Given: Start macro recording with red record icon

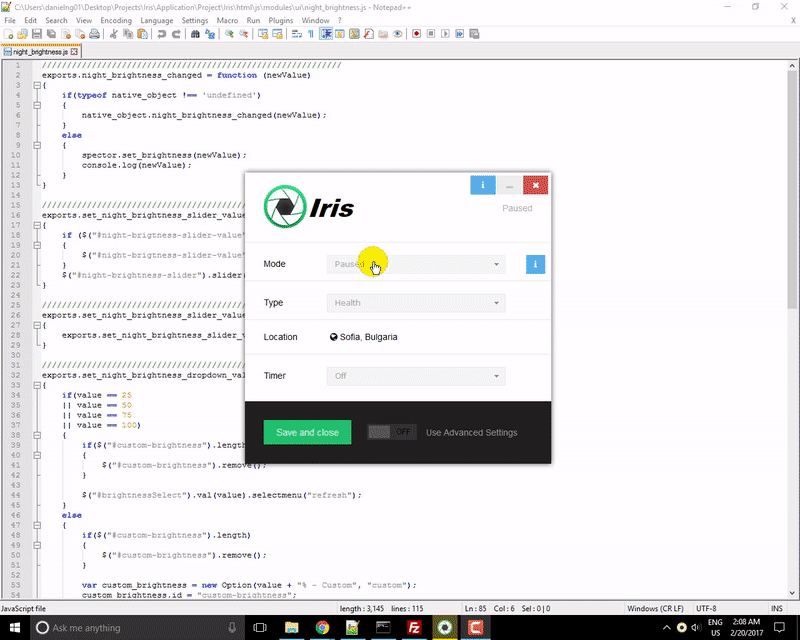Looking at the screenshot, I should pyautogui.click(x=416, y=34).
